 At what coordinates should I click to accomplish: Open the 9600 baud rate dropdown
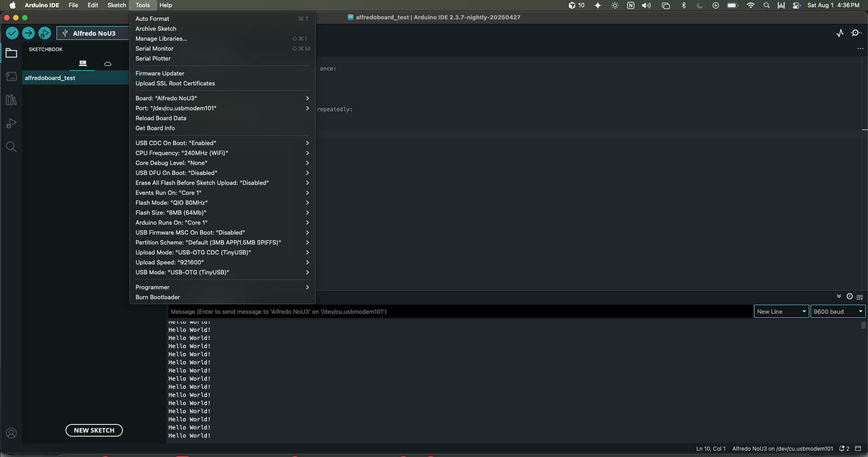click(838, 311)
